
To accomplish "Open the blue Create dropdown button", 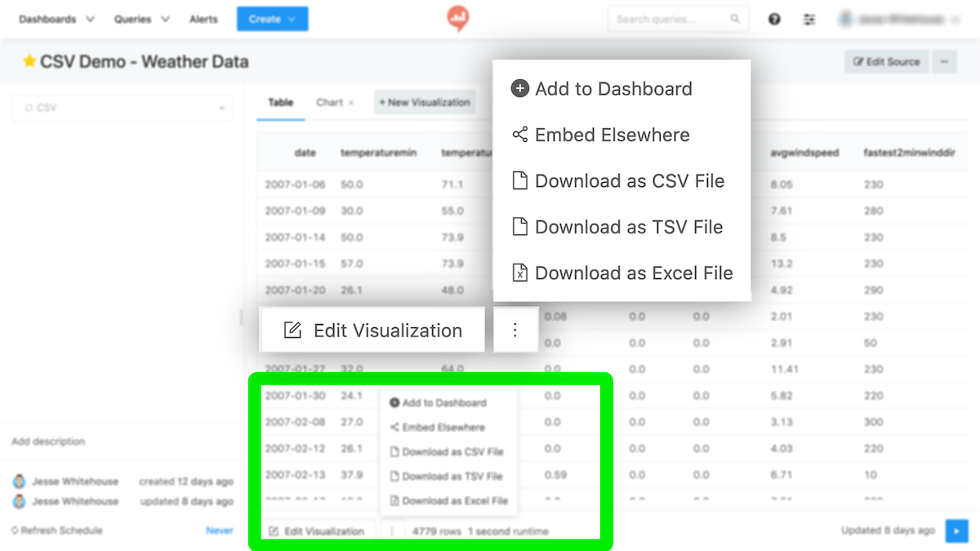I will point(272,19).
